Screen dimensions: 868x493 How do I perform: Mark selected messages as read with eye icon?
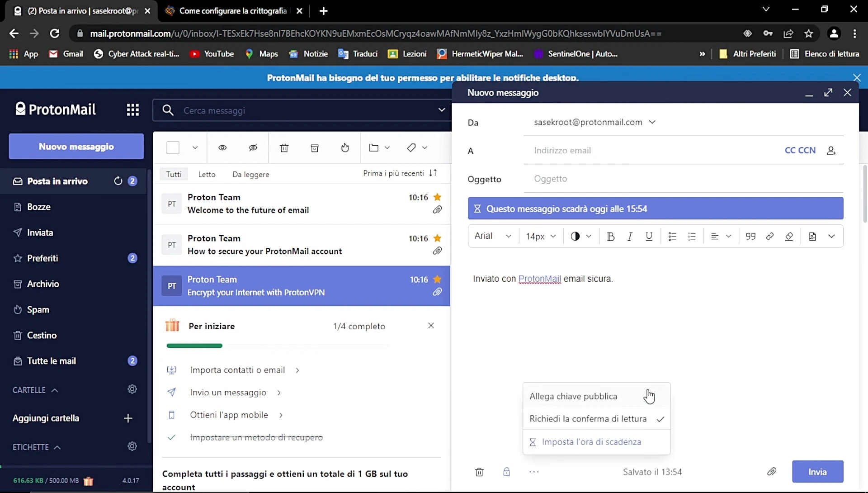pyautogui.click(x=222, y=148)
